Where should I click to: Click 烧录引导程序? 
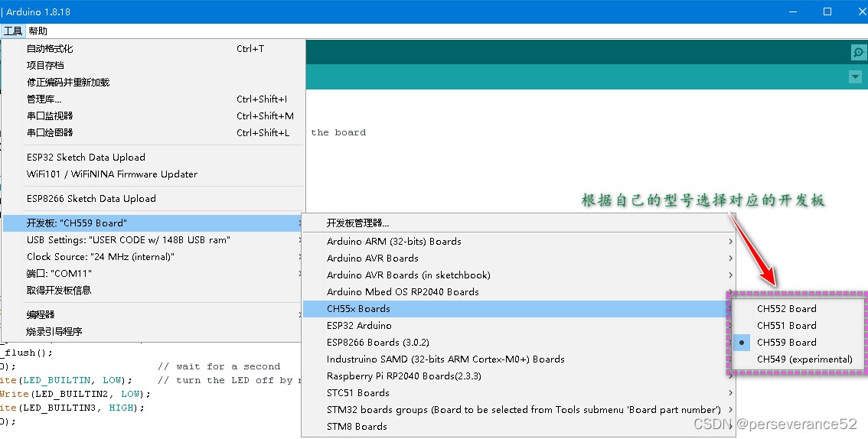tap(153, 332)
